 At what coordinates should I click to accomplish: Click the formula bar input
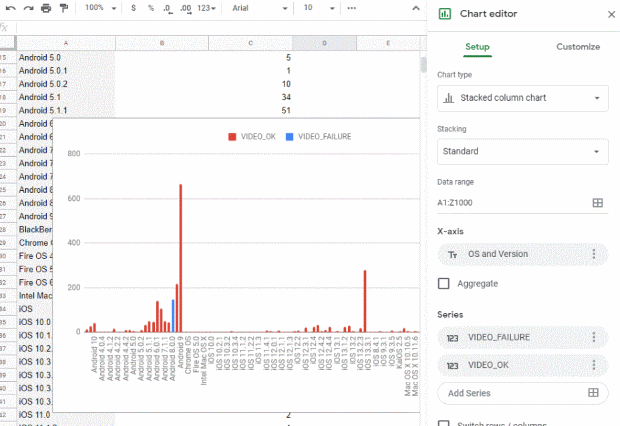point(219,27)
